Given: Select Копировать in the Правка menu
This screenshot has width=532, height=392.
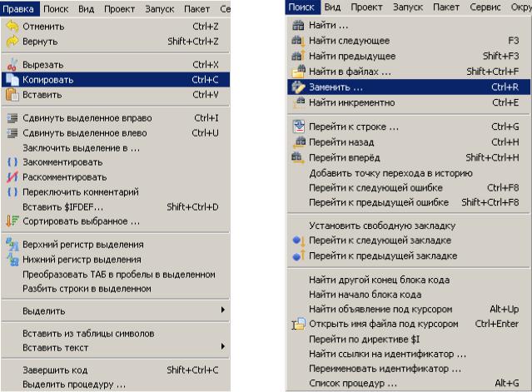Looking at the screenshot, I should click(x=116, y=80).
